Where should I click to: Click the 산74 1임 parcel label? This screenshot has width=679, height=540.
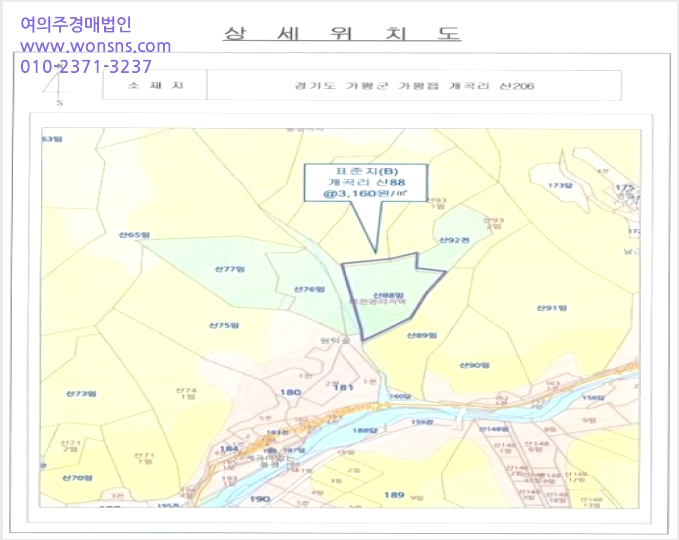[x=186, y=393]
